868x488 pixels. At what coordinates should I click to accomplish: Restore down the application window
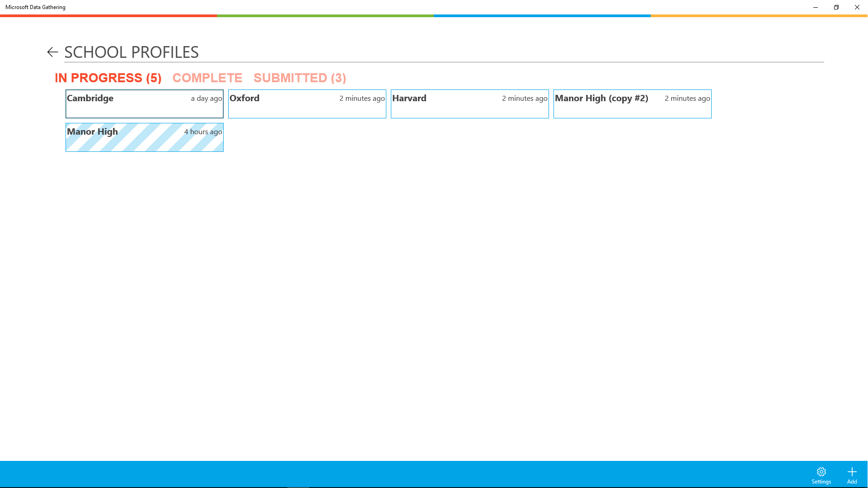836,7
